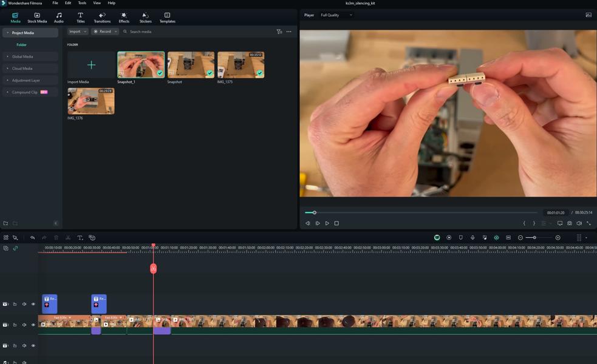Viewport: 597px width, 364px height.
Task: Zoom in the timeline with plus icon
Action: [558, 238]
